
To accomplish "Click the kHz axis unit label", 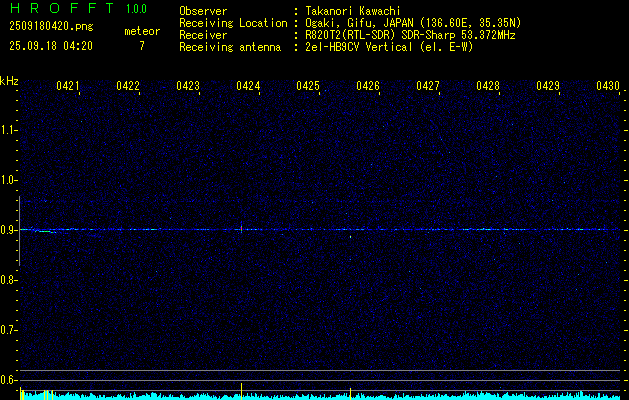I will click(x=9, y=81).
